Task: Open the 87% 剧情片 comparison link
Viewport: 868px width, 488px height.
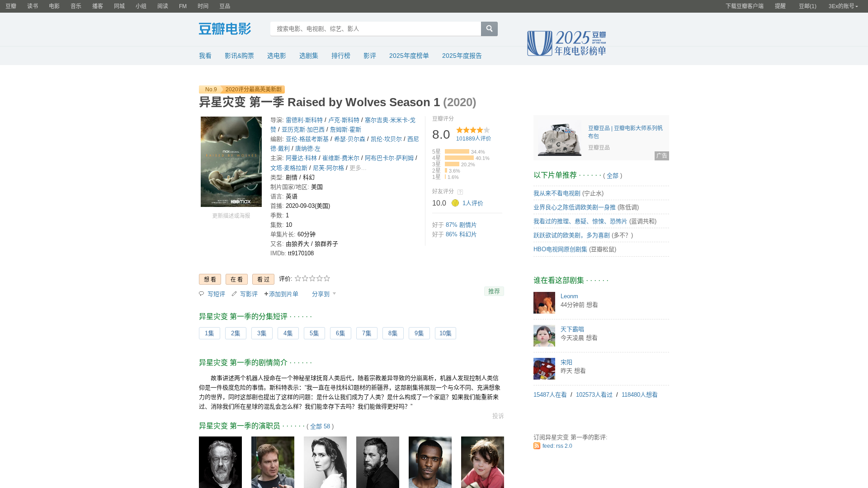Action: (x=461, y=225)
